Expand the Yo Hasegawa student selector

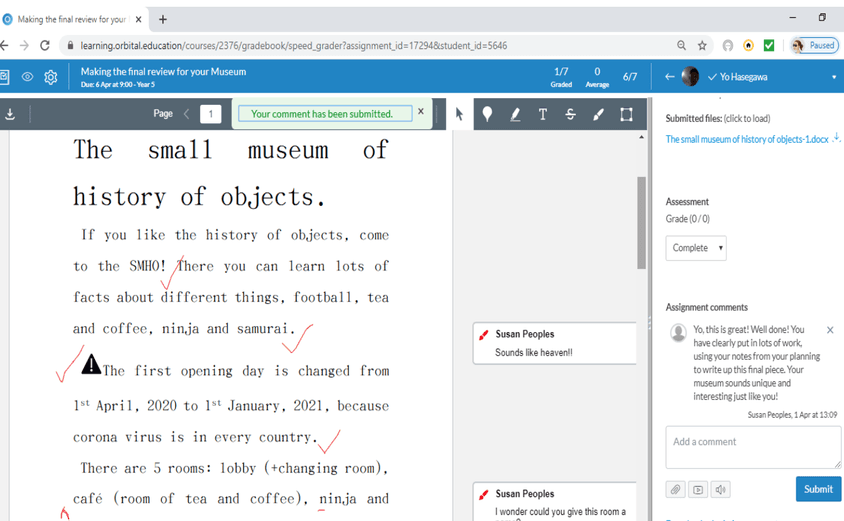coord(833,77)
